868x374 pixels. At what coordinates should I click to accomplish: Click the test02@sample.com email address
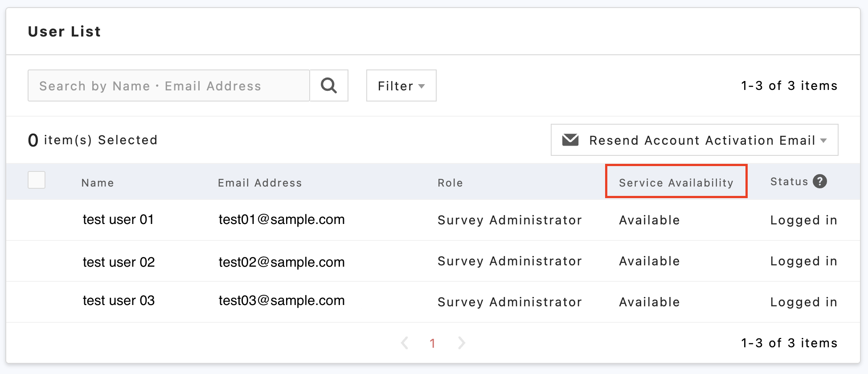(282, 262)
